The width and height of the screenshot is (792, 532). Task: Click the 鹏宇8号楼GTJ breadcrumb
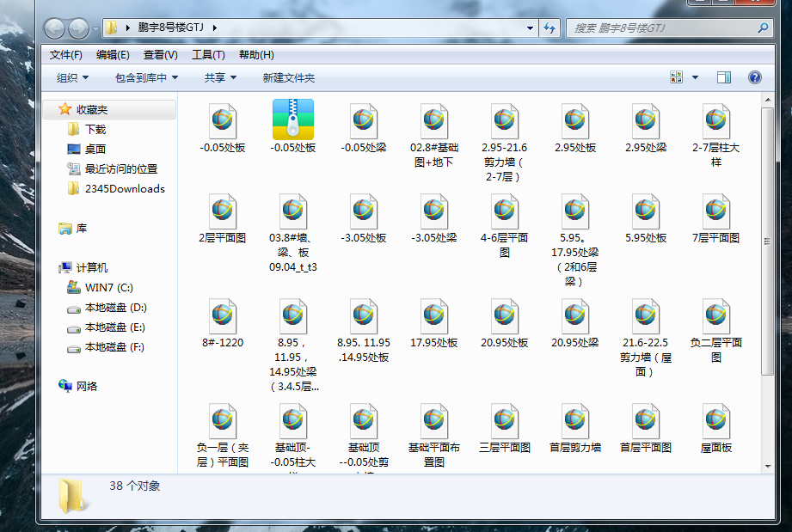(171, 28)
